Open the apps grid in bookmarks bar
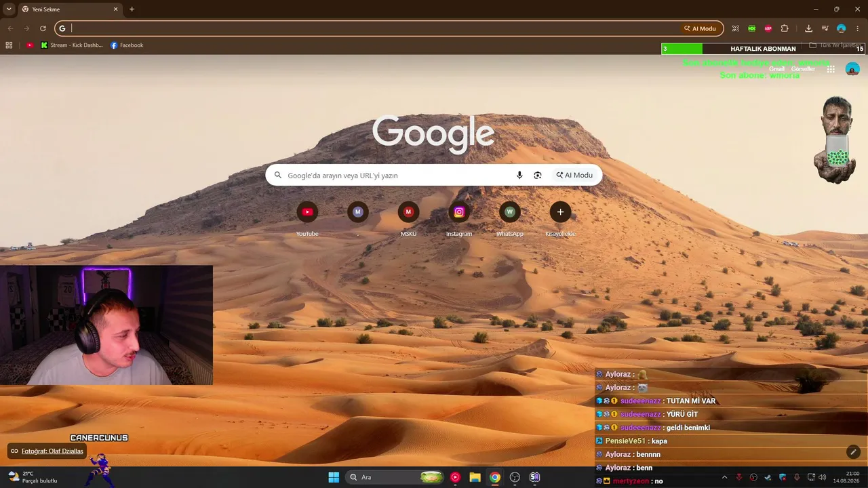Image resolution: width=868 pixels, height=488 pixels. pos(9,45)
